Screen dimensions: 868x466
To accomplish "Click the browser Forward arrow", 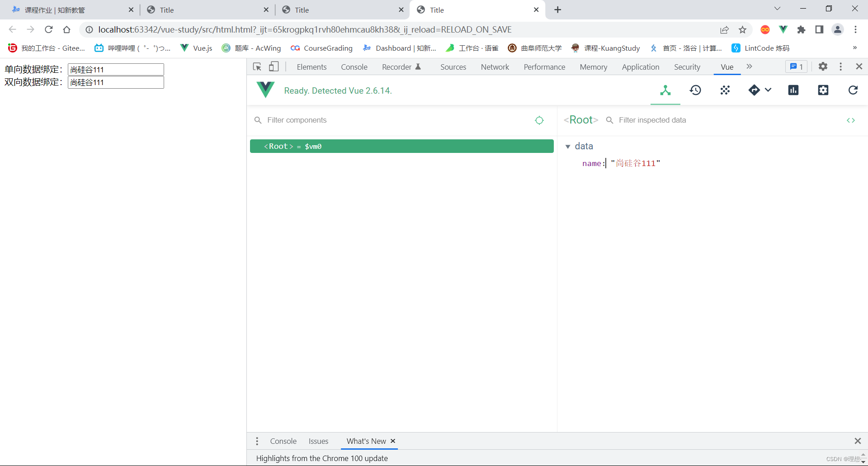I will tap(30, 29).
